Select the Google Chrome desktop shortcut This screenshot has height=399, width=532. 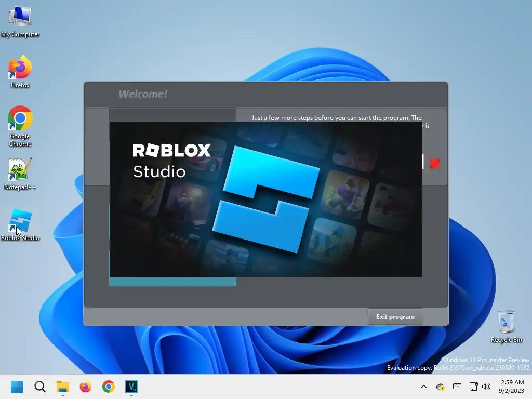tap(20, 126)
